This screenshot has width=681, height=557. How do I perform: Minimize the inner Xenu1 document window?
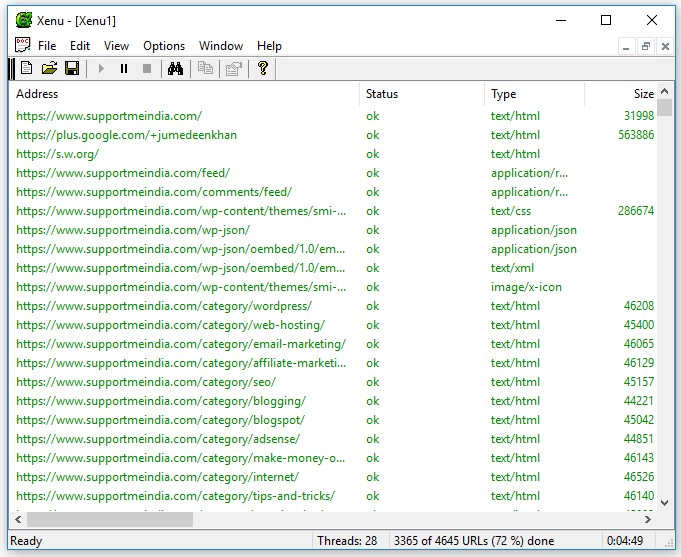(626, 46)
